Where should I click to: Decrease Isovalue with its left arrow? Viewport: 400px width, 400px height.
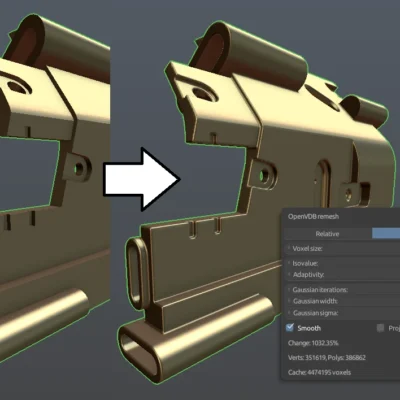click(288, 263)
